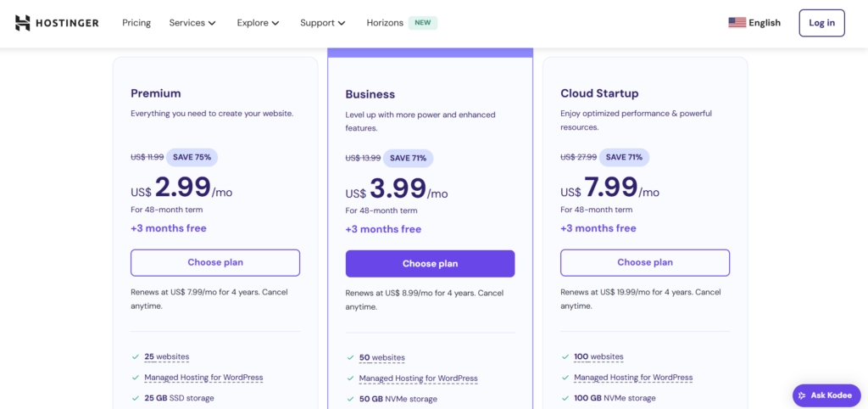Click the 50 GB NVMe storage feature
Viewport: 868px width, 409px height.
click(398, 399)
